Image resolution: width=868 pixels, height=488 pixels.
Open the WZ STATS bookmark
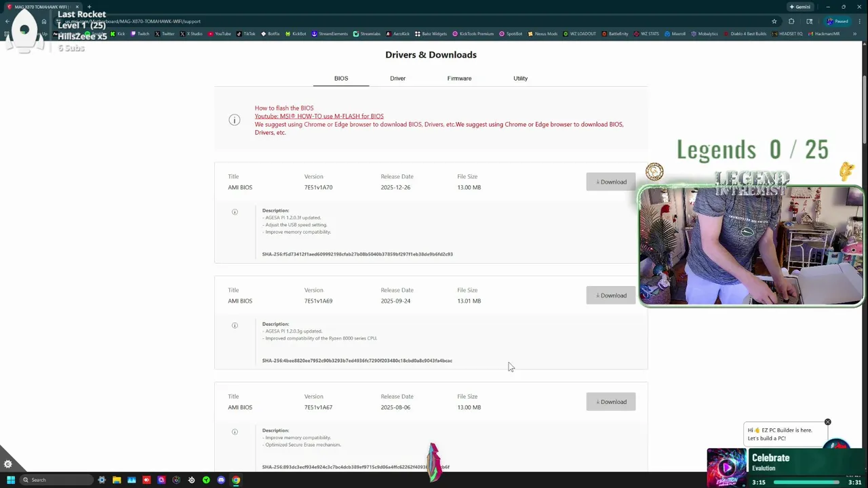click(646, 34)
